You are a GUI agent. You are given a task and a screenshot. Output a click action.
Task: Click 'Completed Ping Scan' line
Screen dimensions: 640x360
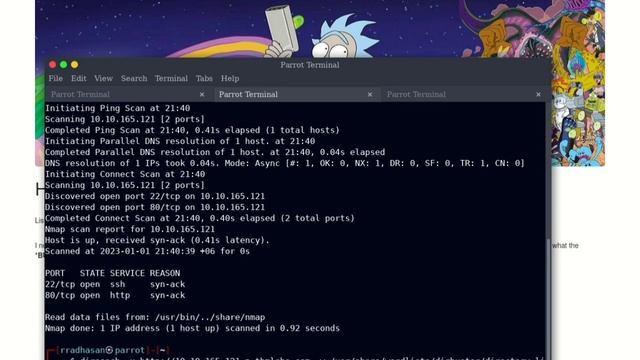(192, 130)
